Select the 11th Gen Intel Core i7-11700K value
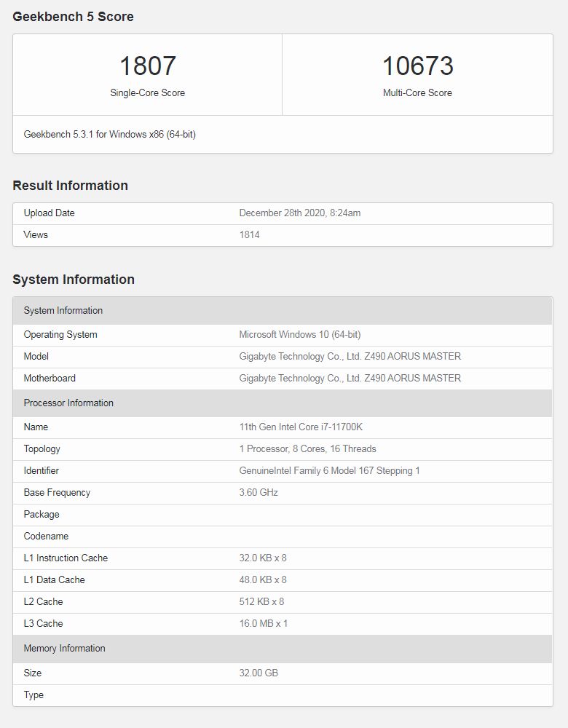This screenshot has width=568, height=728. pyautogui.click(x=301, y=427)
